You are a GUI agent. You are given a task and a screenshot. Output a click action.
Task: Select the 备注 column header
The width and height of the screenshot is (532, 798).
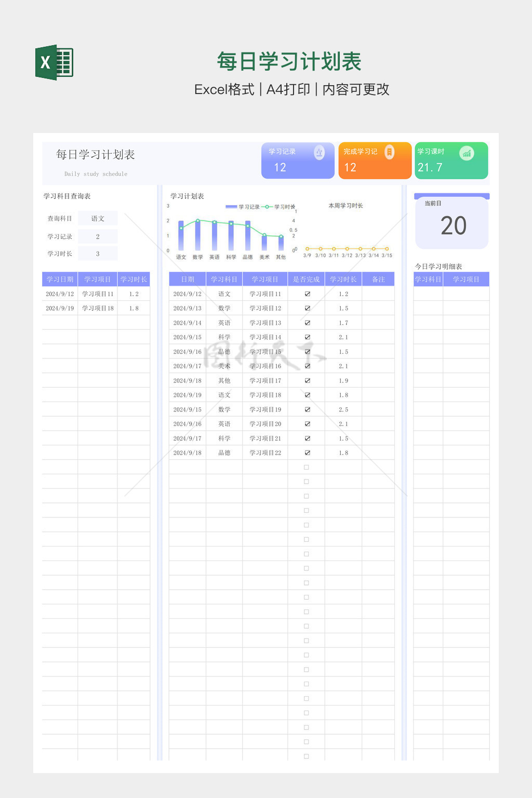click(378, 280)
